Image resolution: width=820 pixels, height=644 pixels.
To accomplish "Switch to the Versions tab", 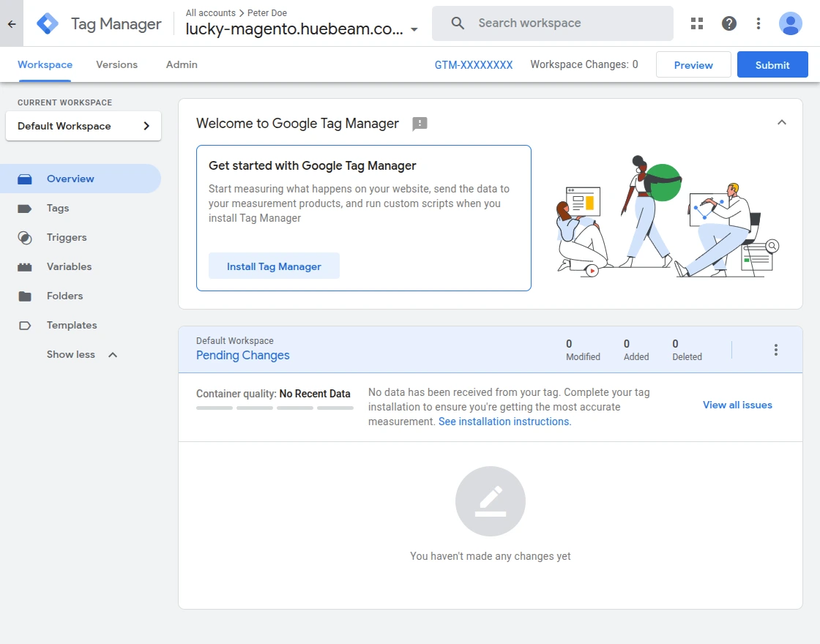I will [116, 64].
